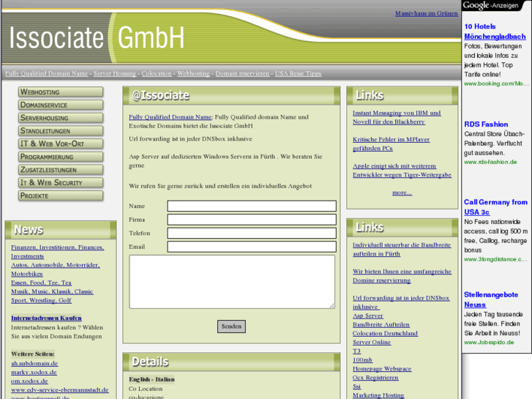532x399 pixels.
Task: Visit the Homepage Webspace link
Action: [x=382, y=369]
